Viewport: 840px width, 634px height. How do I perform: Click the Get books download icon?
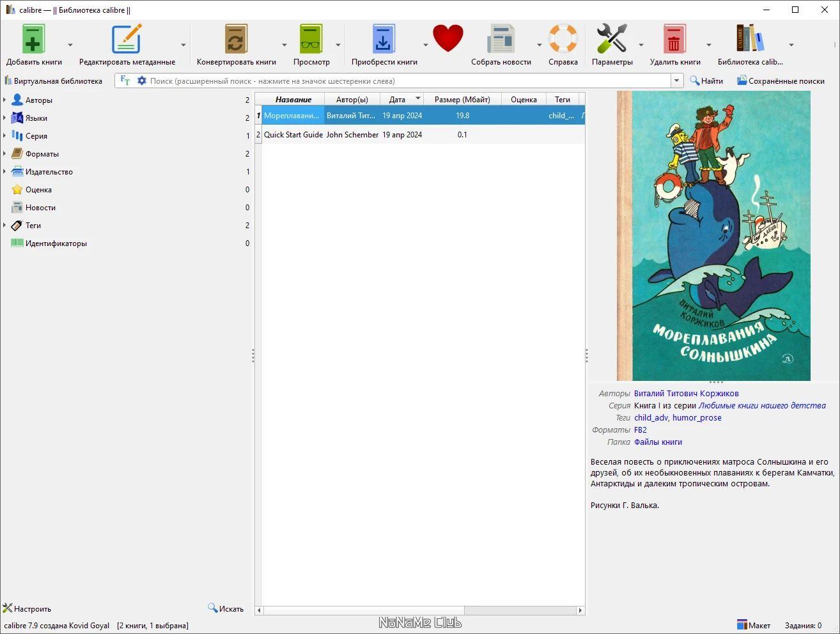coord(384,40)
